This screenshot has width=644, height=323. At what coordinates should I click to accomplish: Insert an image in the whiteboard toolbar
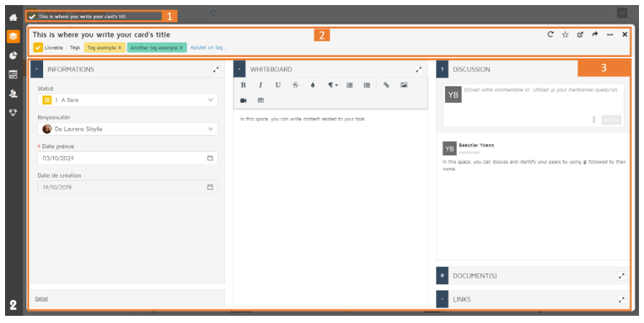click(x=404, y=85)
